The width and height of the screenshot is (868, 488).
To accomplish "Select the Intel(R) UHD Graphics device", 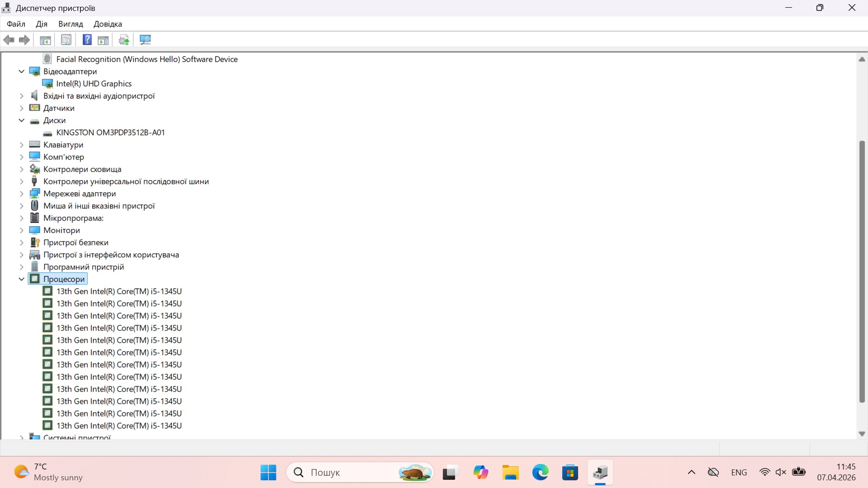I will 94,84.
